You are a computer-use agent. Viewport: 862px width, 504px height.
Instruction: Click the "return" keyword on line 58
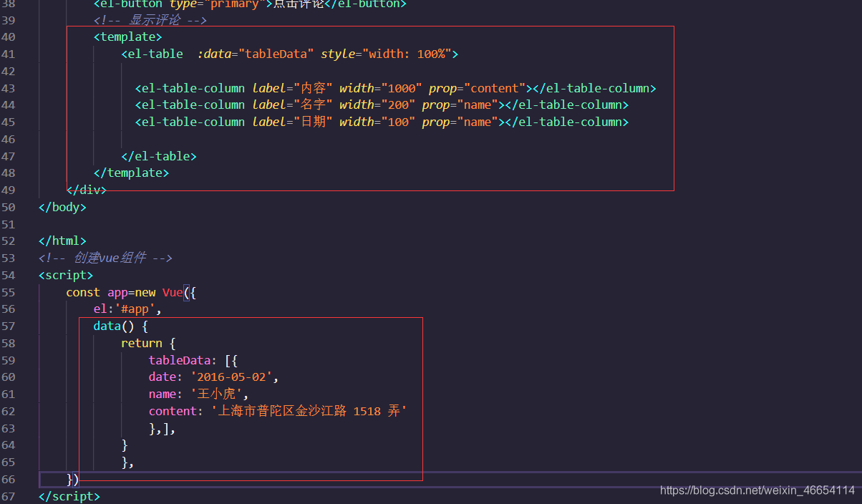coord(142,343)
